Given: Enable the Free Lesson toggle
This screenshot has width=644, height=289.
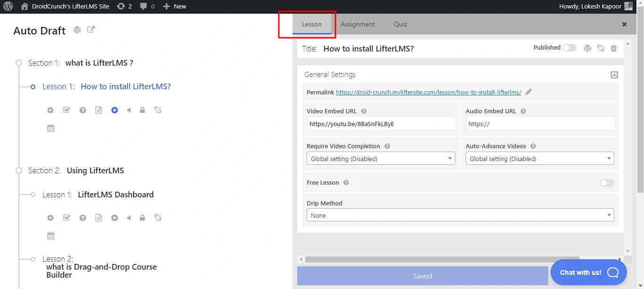Looking at the screenshot, I should [607, 183].
